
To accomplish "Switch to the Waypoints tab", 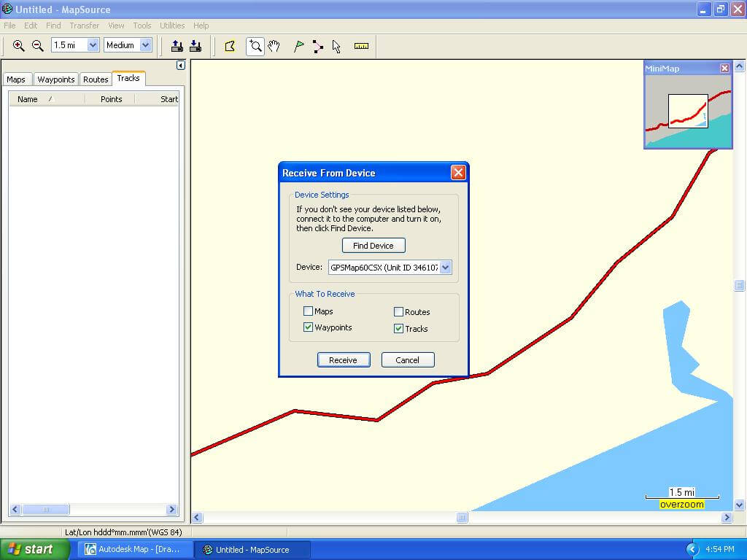I will [56, 79].
